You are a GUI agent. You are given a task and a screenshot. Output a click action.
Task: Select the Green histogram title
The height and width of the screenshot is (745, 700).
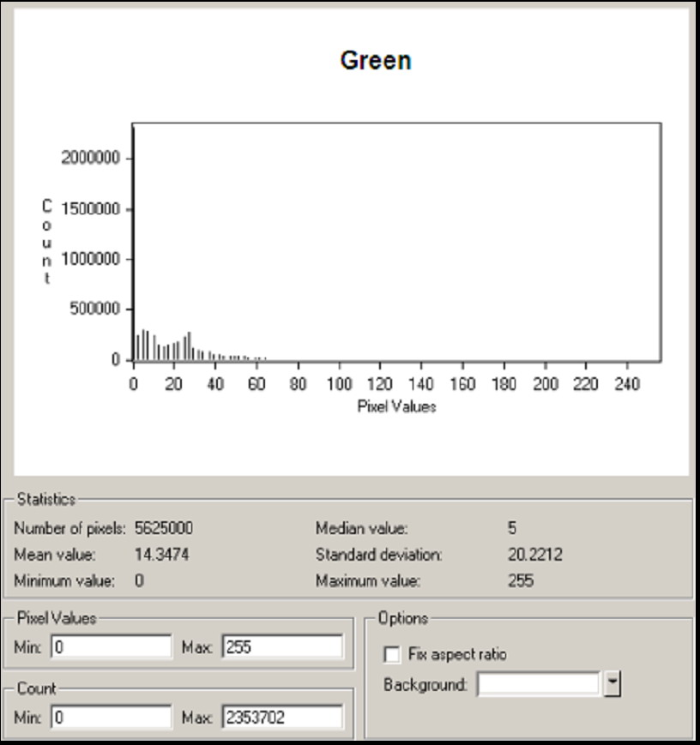pos(376,61)
